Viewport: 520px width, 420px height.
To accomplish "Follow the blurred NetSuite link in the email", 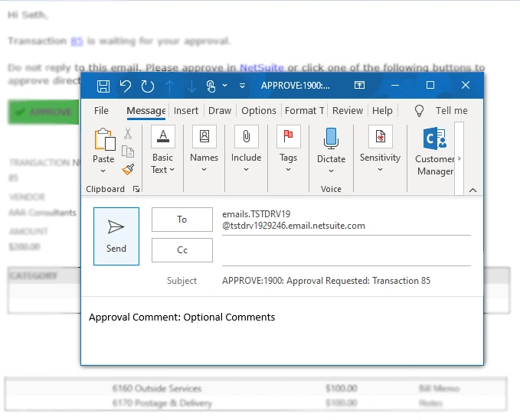I will pyautogui.click(x=262, y=68).
